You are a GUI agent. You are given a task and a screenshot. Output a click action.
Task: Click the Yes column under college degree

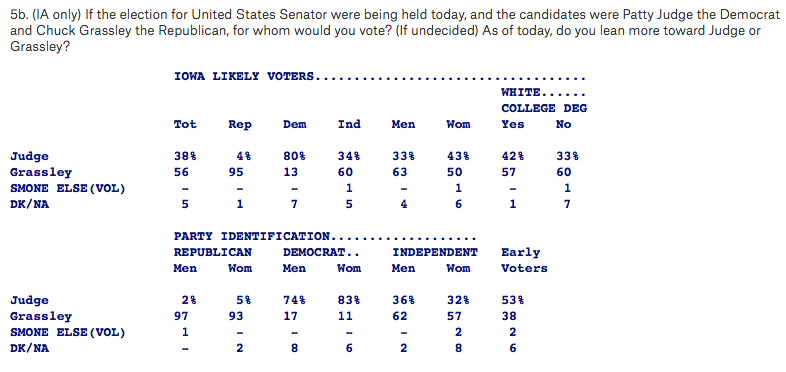(x=512, y=124)
